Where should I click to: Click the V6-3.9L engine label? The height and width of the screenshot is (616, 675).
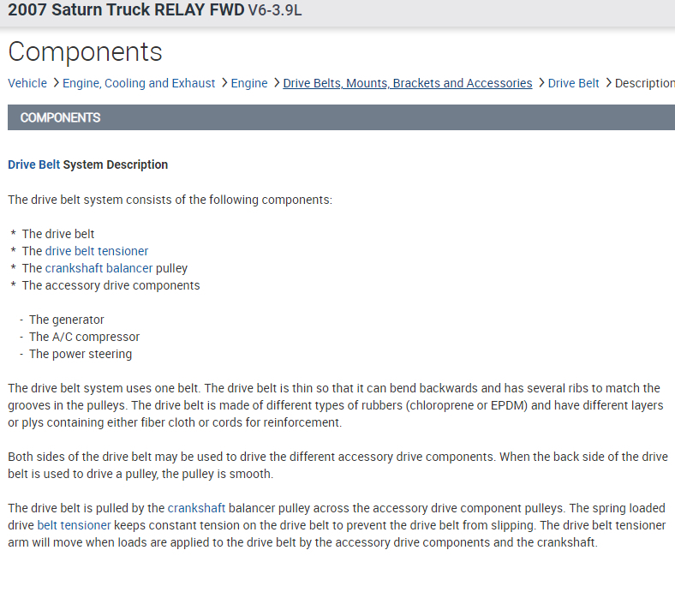(274, 11)
